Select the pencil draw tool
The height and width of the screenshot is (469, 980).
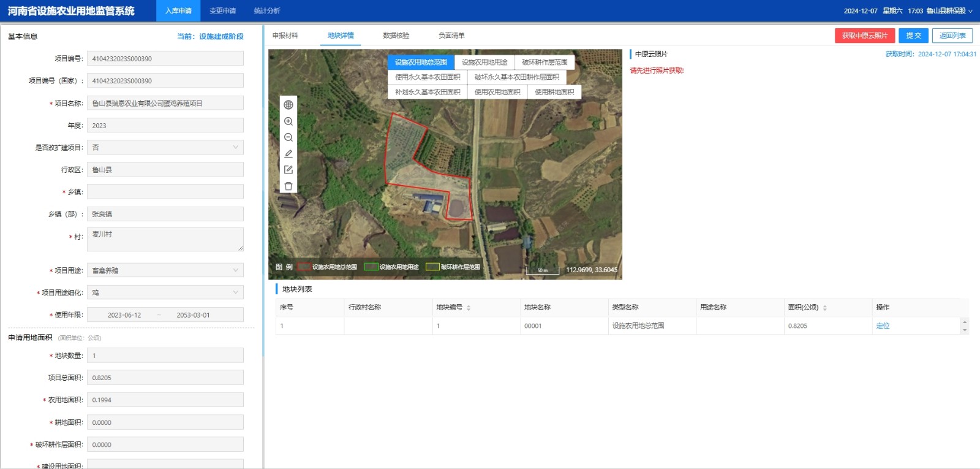click(x=288, y=154)
